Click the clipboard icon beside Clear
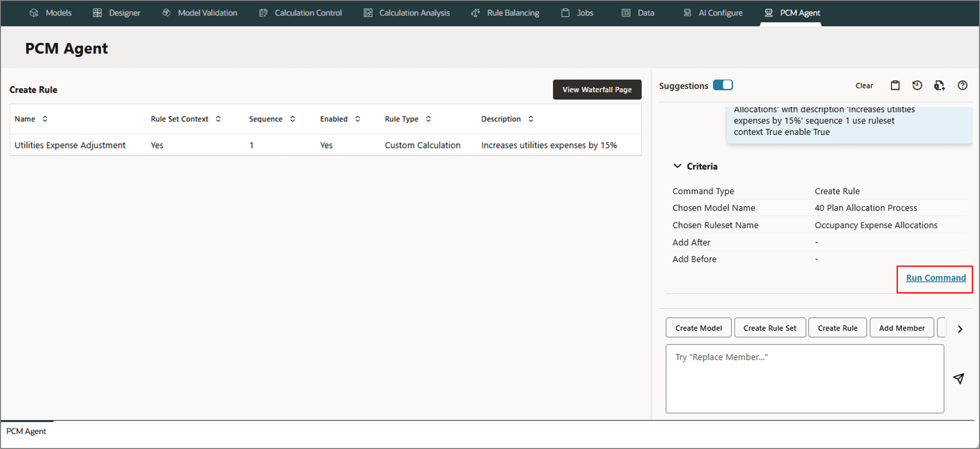980x449 pixels. (x=895, y=86)
